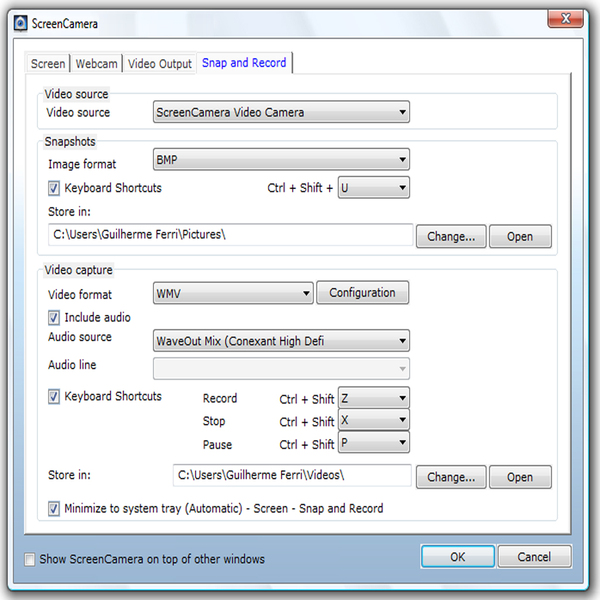Open the Audio source WaveOut Mix dropdown
600x600 pixels.
tap(281, 341)
